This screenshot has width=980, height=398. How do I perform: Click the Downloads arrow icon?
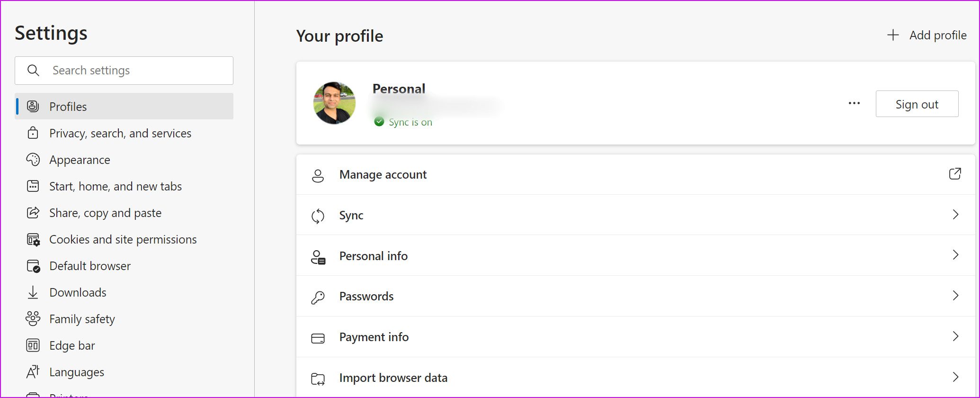[x=33, y=292]
